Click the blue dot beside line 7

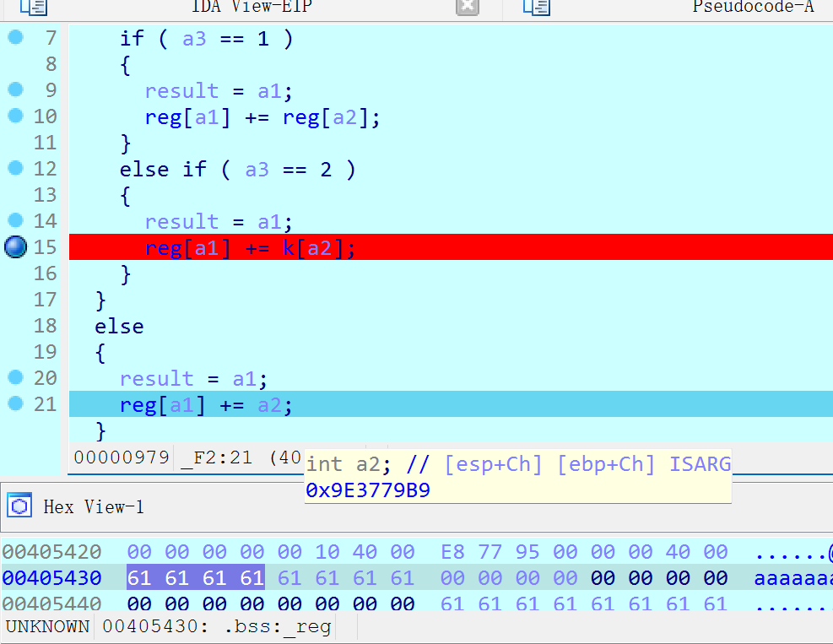coord(15,37)
